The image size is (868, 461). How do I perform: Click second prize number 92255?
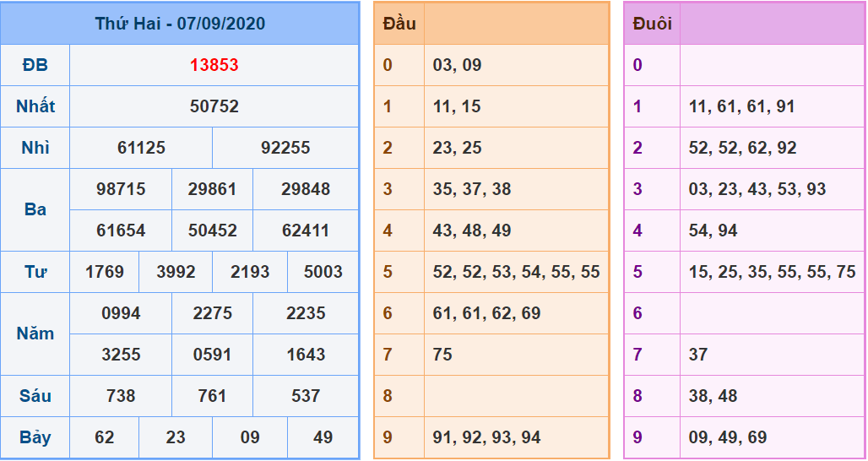point(285,148)
